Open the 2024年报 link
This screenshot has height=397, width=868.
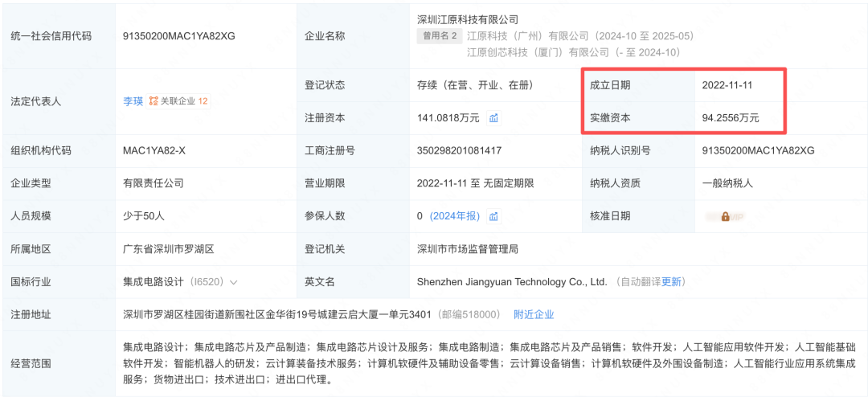click(454, 216)
